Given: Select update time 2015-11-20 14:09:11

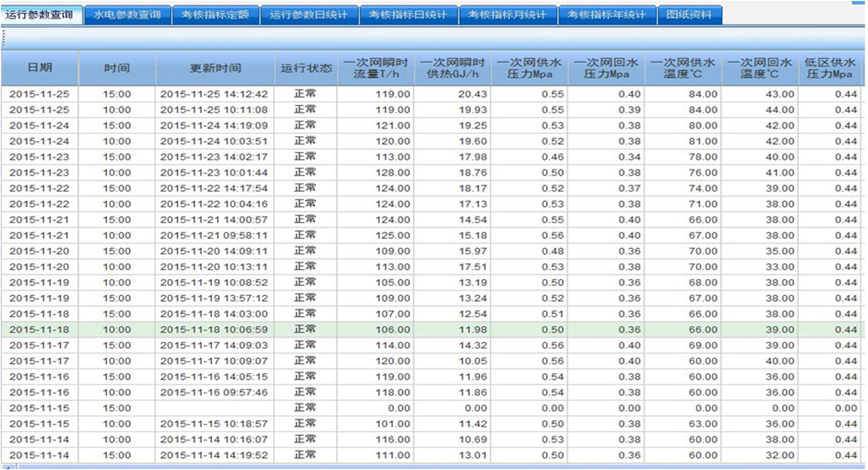Looking at the screenshot, I should pos(214,251).
